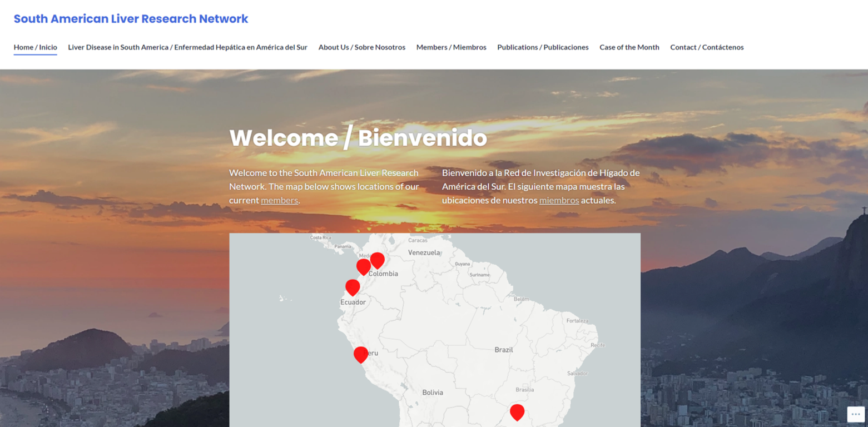Follow the Spanish 'miembros' hyperlink

tap(559, 200)
